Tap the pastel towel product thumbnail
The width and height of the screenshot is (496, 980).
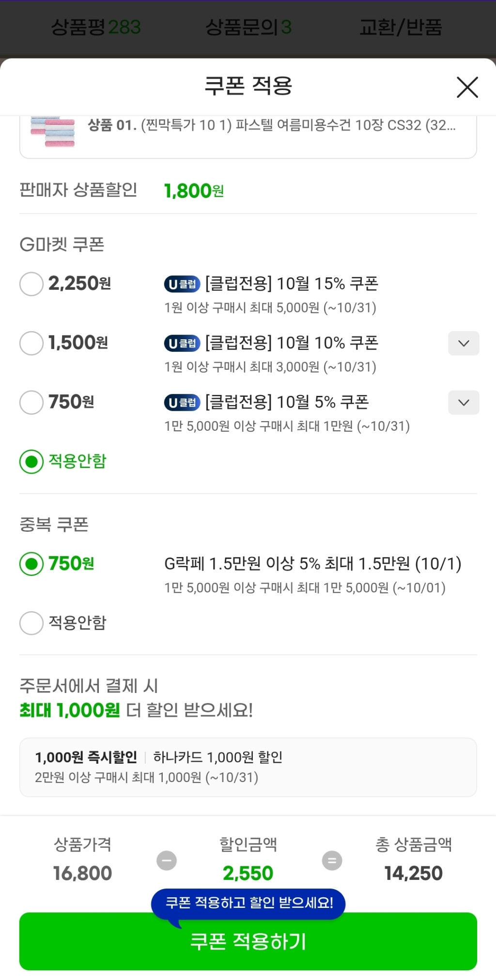[53, 131]
